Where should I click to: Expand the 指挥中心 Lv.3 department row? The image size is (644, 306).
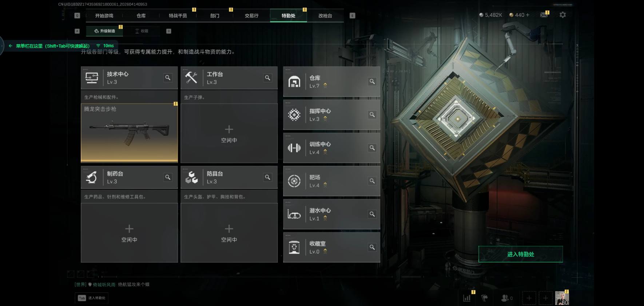(331, 114)
